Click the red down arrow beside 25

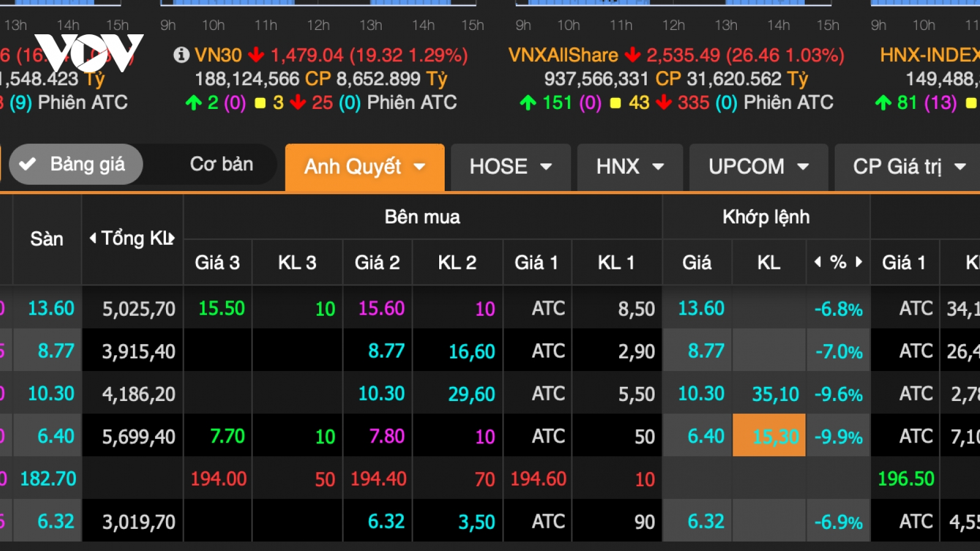click(x=298, y=103)
